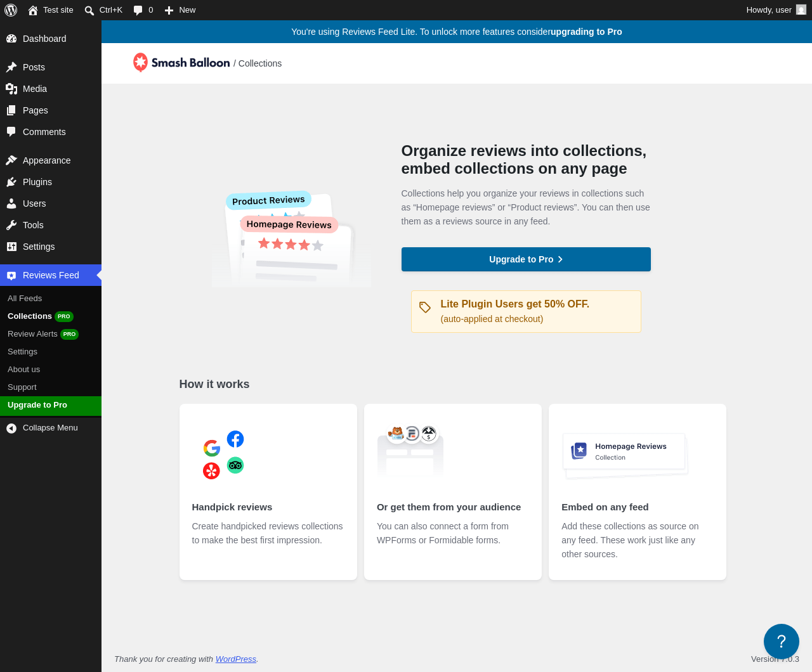Click the Plugins plug icon
The width and height of the screenshot is (812, 672).
coord(11,182)
